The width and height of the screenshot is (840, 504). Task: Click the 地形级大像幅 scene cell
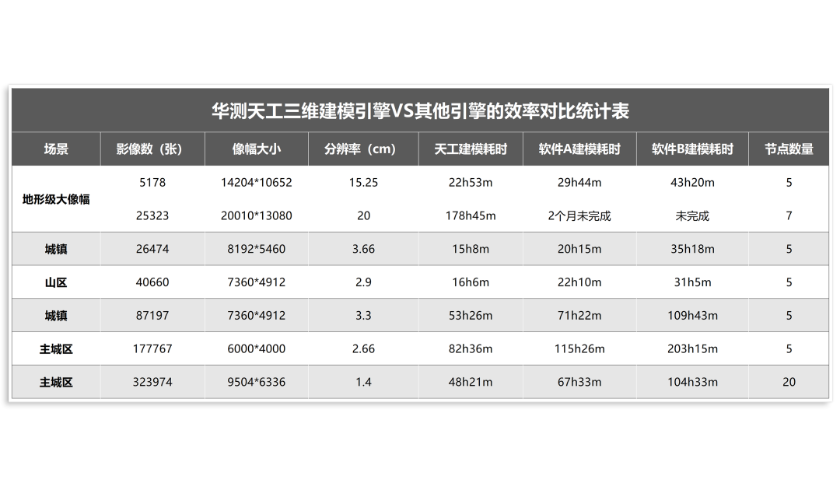coord(56,199)
